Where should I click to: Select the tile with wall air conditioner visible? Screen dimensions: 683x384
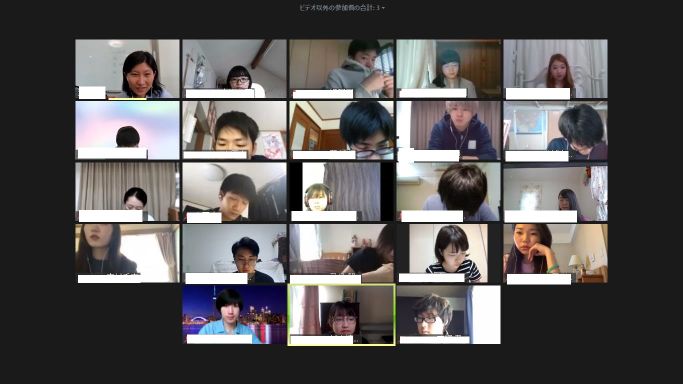coord(449,192)
